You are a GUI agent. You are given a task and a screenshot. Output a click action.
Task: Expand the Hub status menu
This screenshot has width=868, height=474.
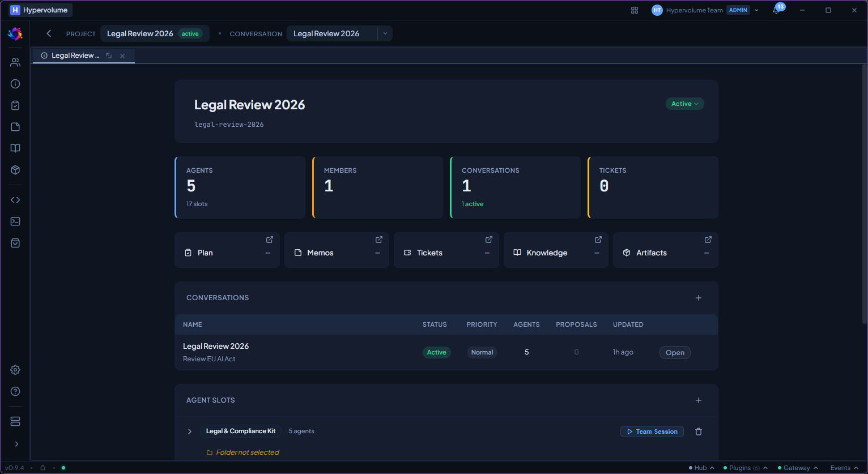pos(701,468)
